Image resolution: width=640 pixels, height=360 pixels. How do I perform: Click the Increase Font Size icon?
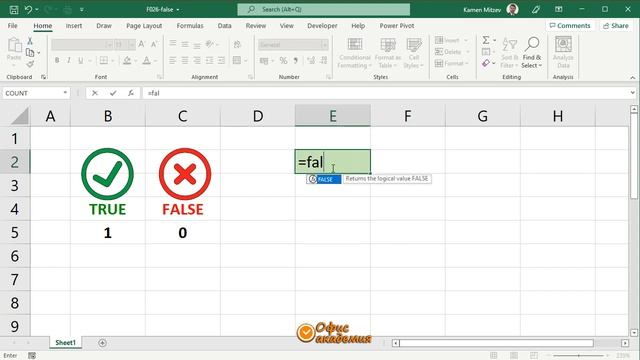pyautogui.click(x=142, y=44)
